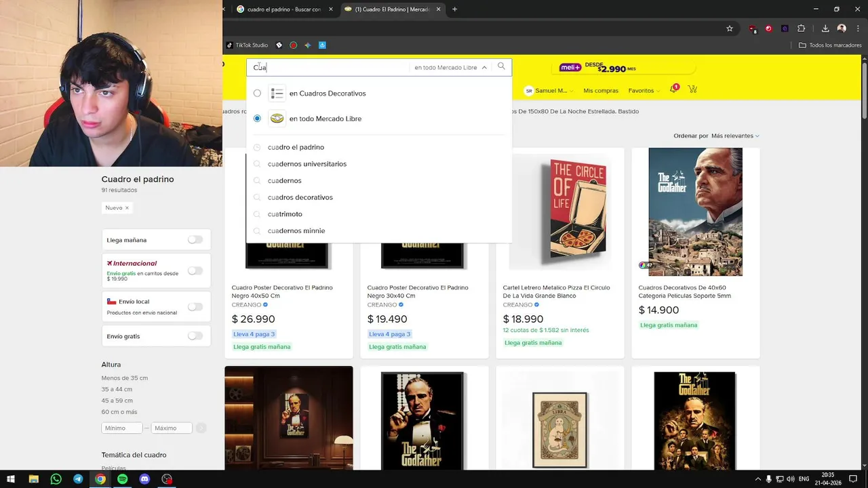
Task: Close the Mercado Libre Cuadro El Padrino tab
Action: tap(438, 9)
